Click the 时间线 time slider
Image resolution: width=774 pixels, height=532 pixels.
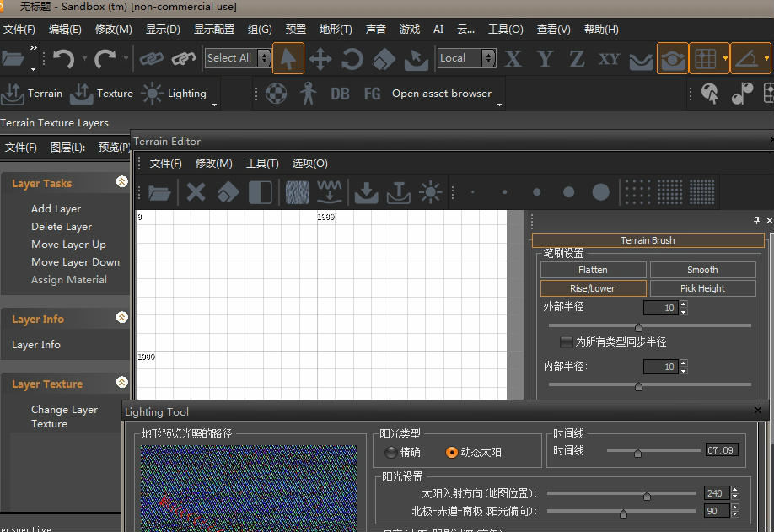(637, 451)
